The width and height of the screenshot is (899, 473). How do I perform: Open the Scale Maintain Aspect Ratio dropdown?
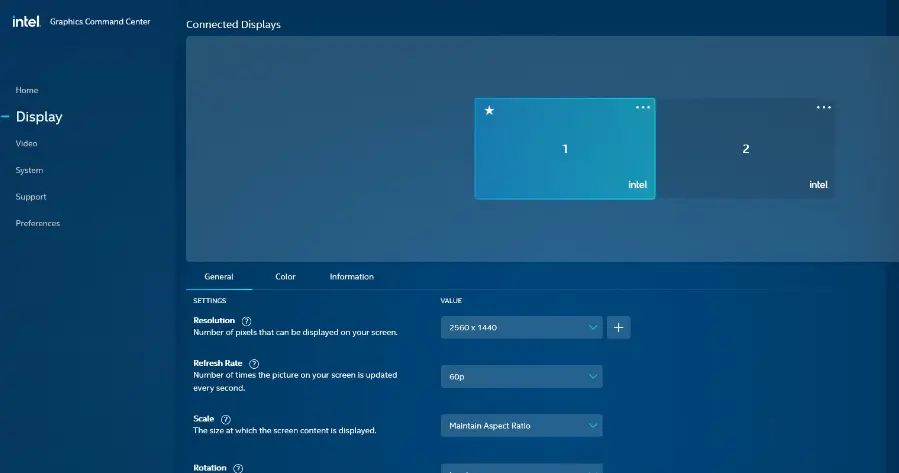click(522, 425)
